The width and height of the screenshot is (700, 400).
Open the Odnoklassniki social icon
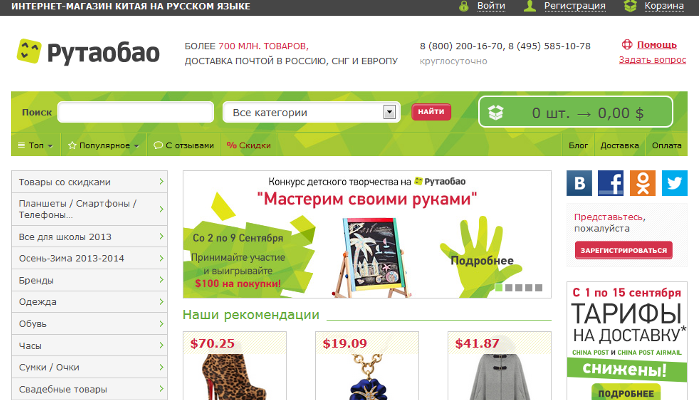pyautogui.click(x=642, y=183)
